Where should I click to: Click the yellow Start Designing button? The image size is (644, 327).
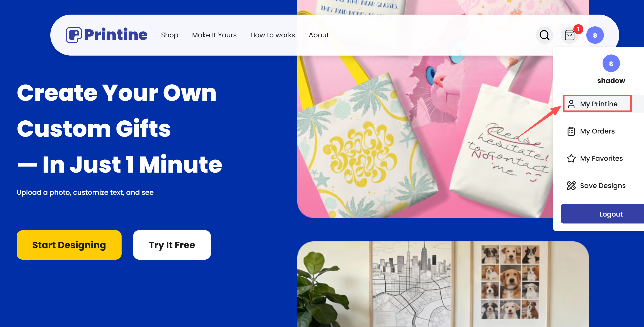[69, 245]
